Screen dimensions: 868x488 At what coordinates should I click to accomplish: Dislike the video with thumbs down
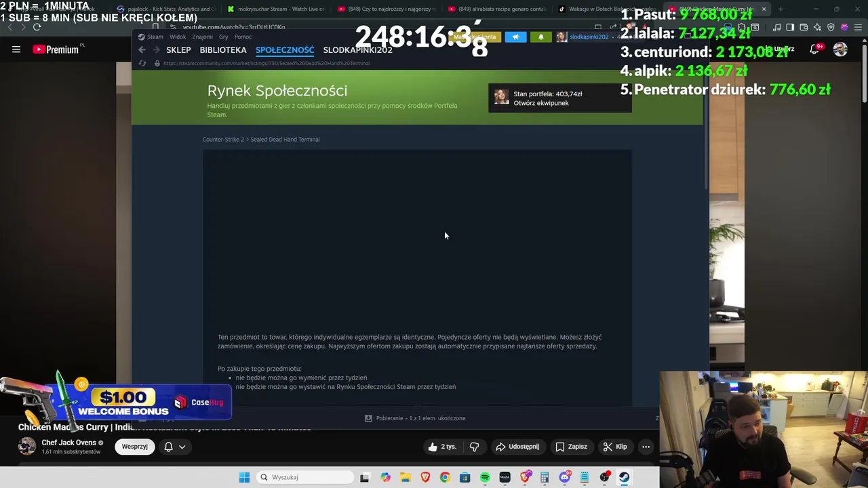coord(474,447)
